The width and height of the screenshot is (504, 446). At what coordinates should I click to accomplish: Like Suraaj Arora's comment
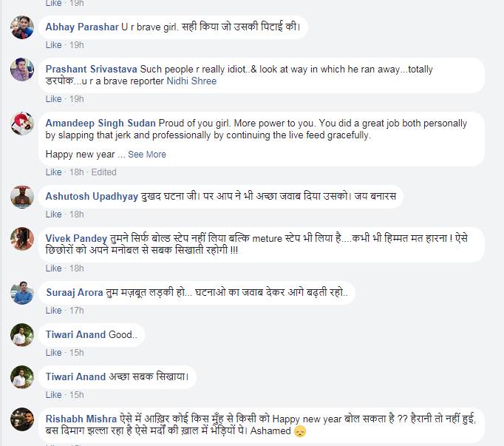pyautogui.click(x=53, y=311)
